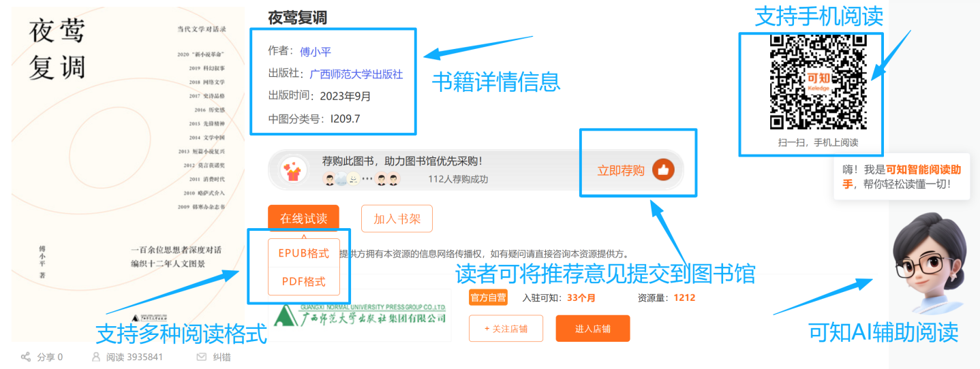The width and height of the screenshot is (980, 369).
Task: Click the share icon next to 分享
Action: pos(26,357)
